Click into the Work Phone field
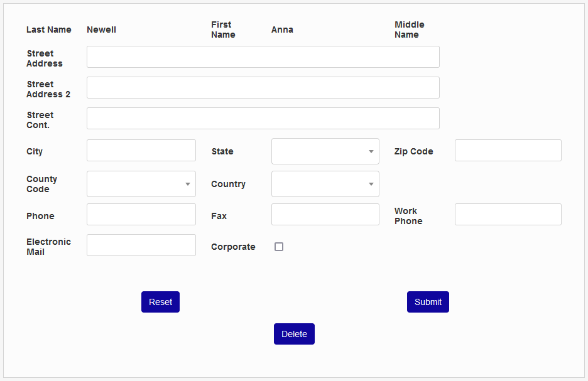Viewport: 588px width, 381px height. point(508,215)
